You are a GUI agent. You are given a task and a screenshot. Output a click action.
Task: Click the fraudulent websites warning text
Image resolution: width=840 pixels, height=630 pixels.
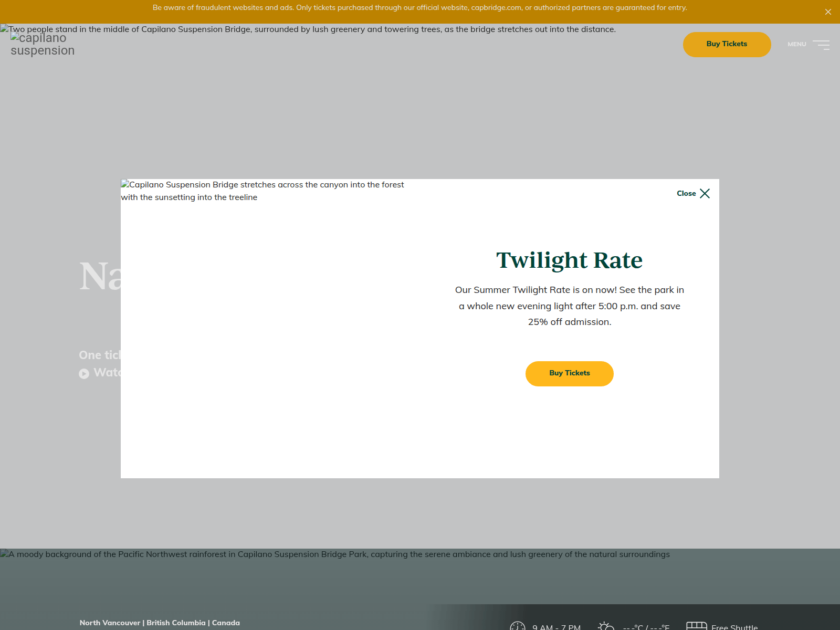(419, 8)
